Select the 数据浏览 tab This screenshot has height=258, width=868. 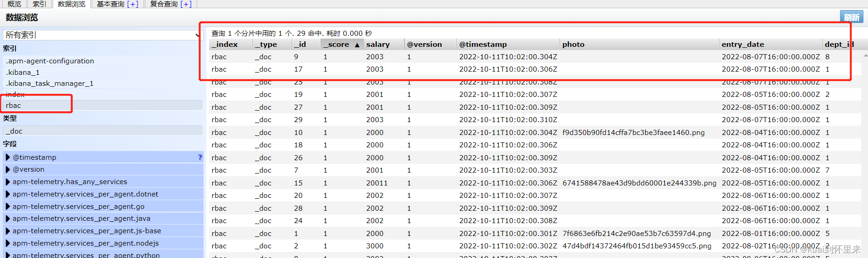pos(72,4)
